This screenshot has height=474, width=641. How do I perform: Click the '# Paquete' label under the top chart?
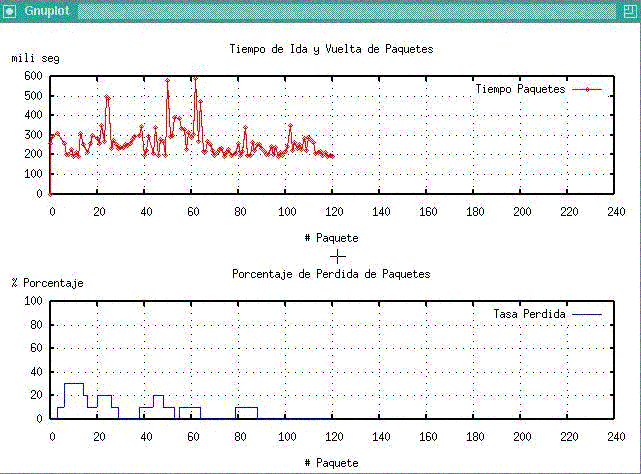coord(332,238)
